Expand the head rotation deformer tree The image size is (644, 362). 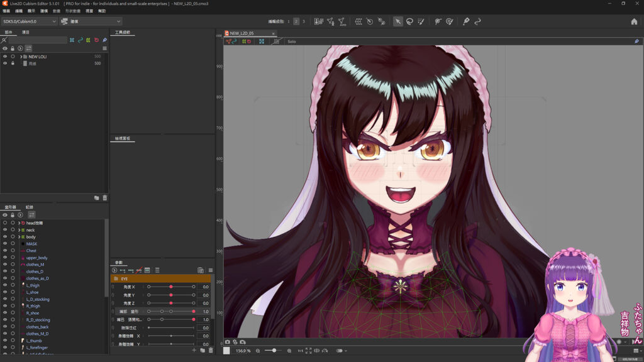click(19, 223)
